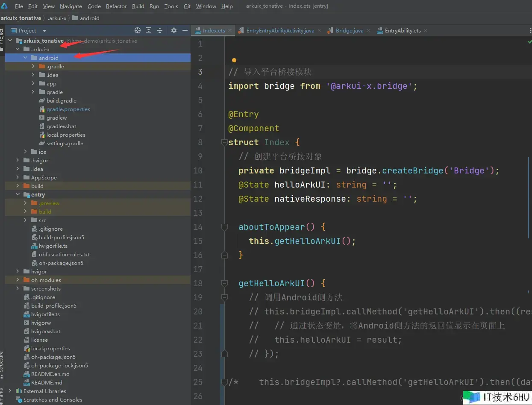Expand the AppScope folder arrow
The image size is (532, 405).
pyautogui.click(x=18, y=177)
